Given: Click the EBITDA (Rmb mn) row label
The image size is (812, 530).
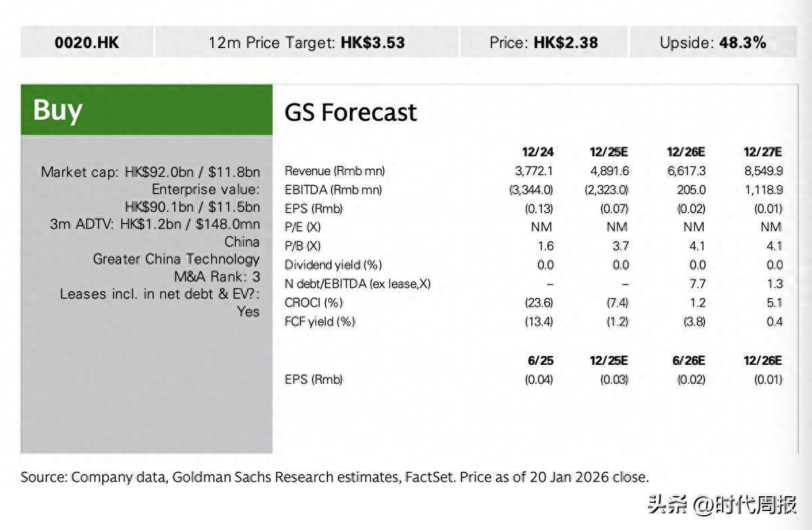Looking at the screenshot, I should [x=333, y=190].
